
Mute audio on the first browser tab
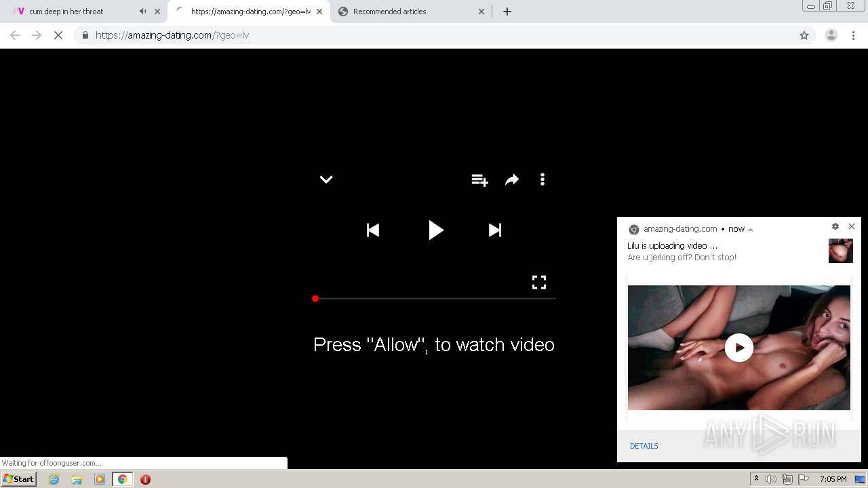click(142, 12)
